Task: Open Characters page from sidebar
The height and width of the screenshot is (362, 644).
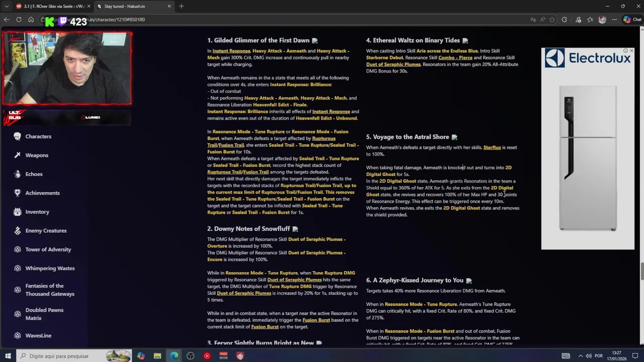Action: click(x=38, y=136)
